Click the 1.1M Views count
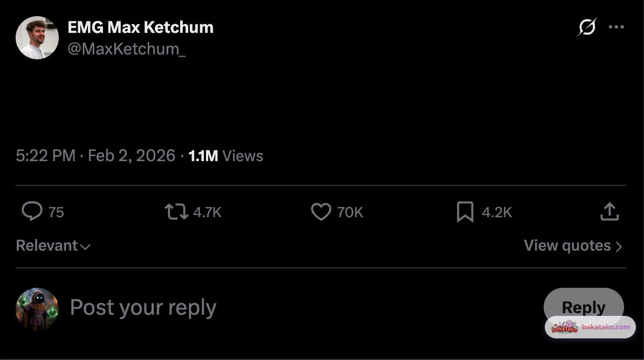This screenshot has width=644, height=360. coord(226,156)
